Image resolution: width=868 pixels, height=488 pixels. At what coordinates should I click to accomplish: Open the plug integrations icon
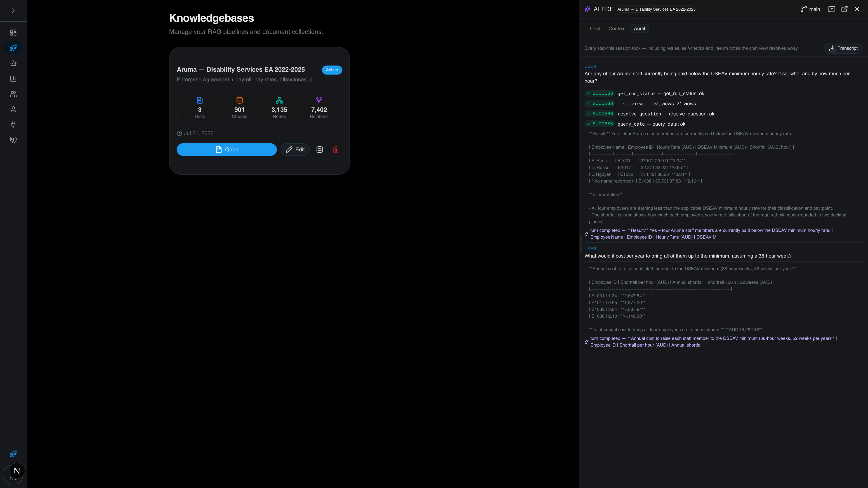pos(13,125)
